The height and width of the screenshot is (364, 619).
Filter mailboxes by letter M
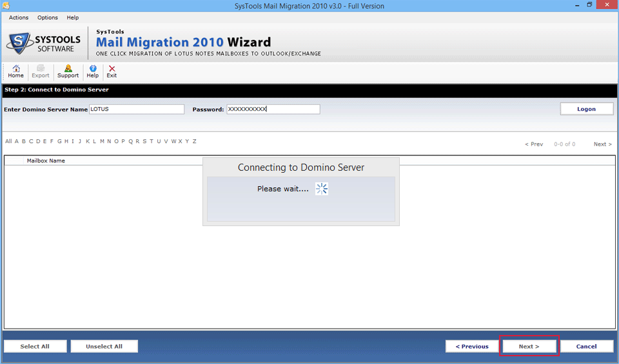(x=102, y=141)
